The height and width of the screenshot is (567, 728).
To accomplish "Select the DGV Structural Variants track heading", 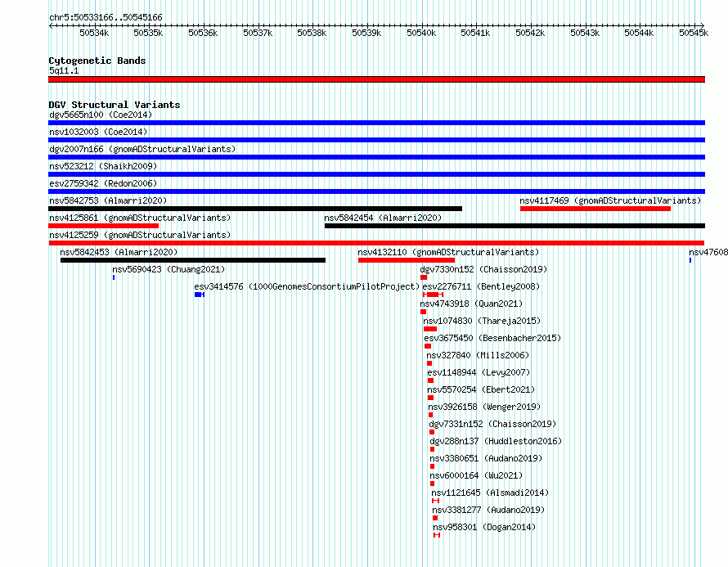I will [x=115, y=105].
